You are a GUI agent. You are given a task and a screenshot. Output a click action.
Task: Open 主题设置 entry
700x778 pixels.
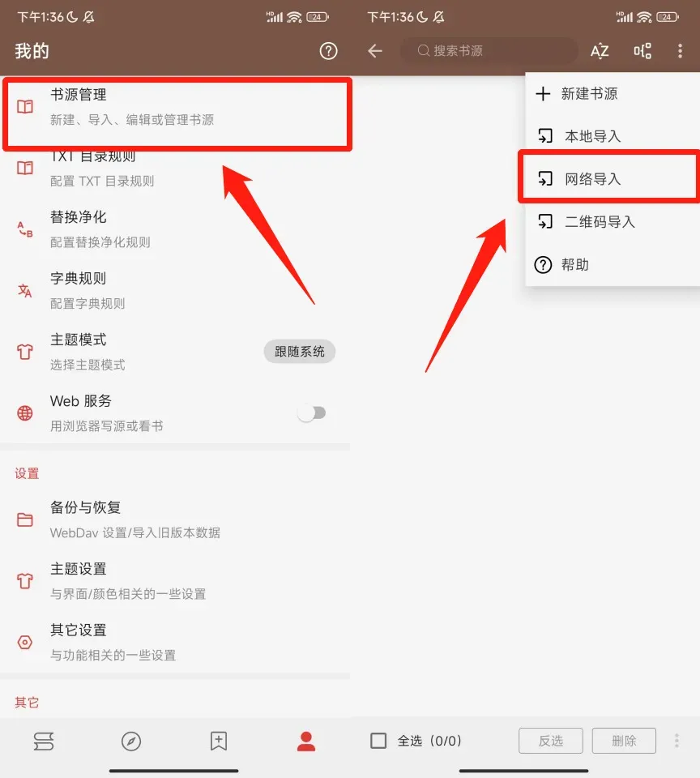tap(175, 580)
